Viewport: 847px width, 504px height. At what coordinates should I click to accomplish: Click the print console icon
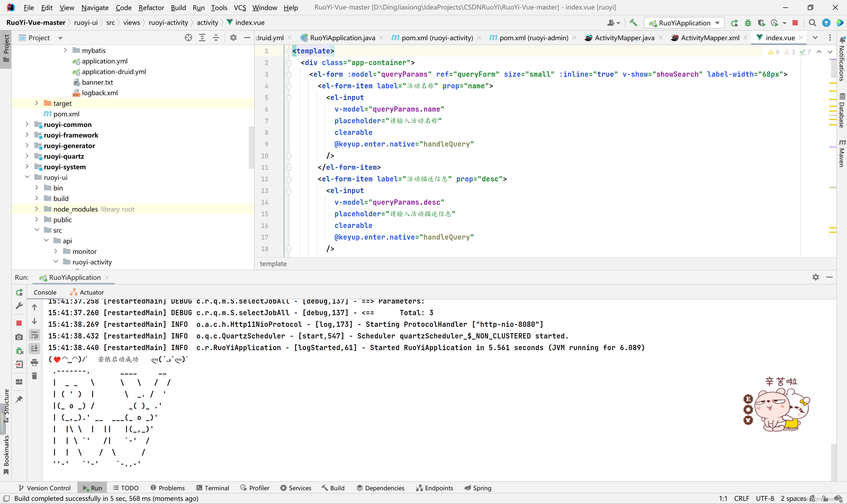[34, 363]
